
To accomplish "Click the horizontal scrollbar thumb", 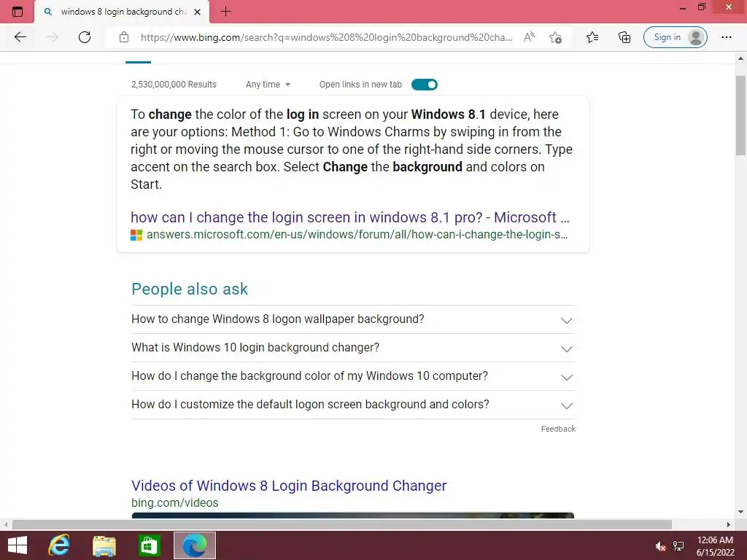I will coord(342,524).
